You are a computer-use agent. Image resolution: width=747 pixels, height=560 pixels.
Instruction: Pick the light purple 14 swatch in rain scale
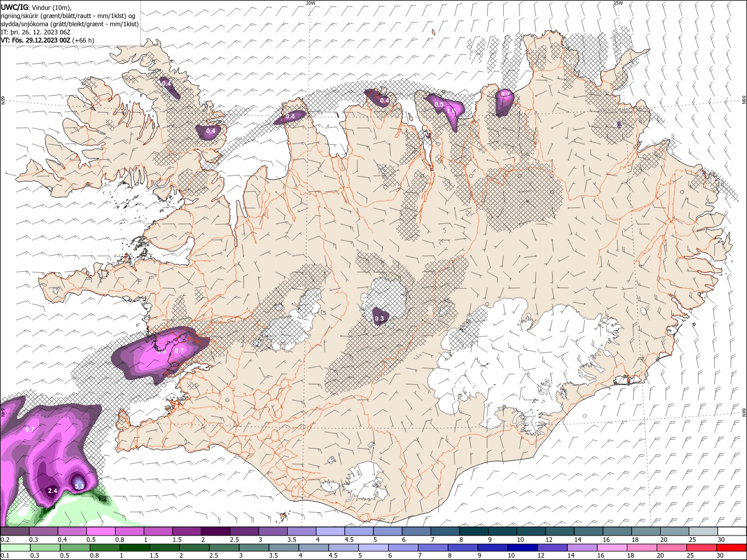(582, 548)
